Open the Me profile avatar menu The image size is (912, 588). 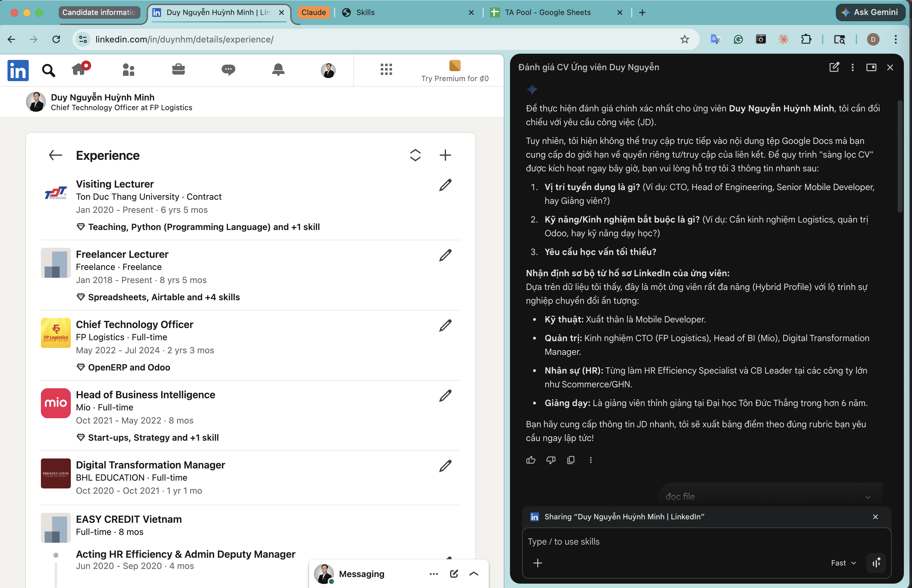pos(328,70)
